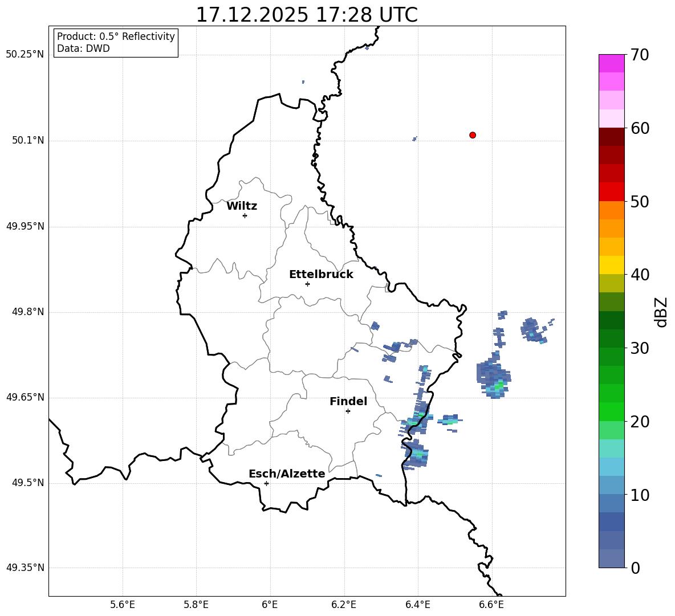Click the 5.6°E longitude label
675x616 pixels.
click(123, 605)
